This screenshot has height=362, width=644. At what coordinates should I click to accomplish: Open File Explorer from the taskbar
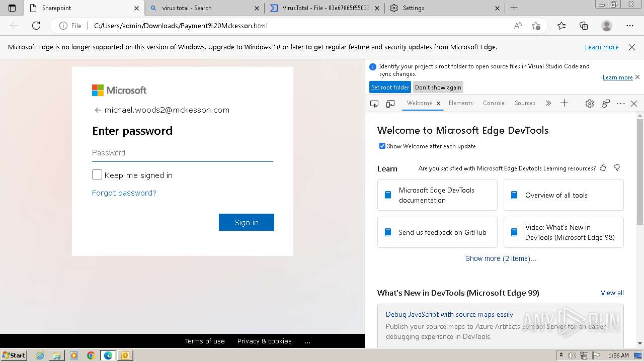(x=57, y=355)
